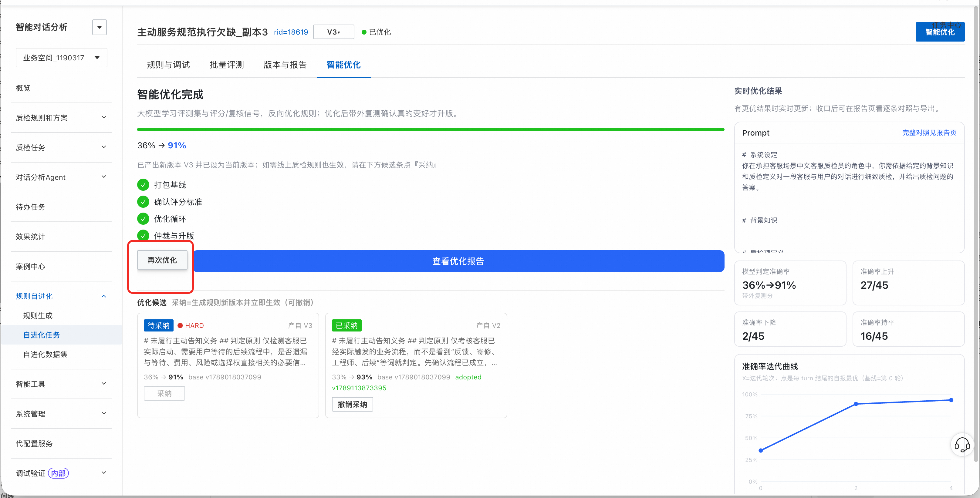Click the red HARD indicator dot
Viewport: 980px width, 498px height.
pos(180,325)
